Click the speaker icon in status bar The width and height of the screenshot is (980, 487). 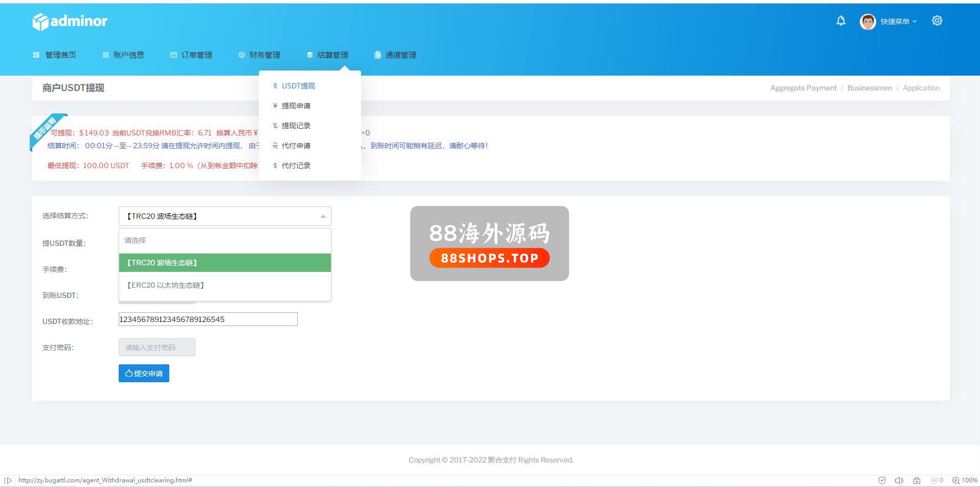point(899,480)
